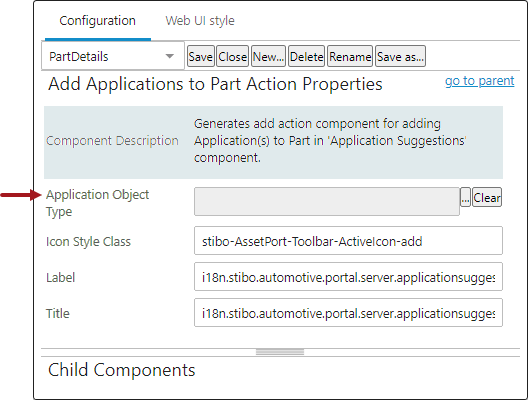The width and height of the screenshot is (528, 400).
Task: Create a new screen with New... button
Action: (x=268, y=56)
